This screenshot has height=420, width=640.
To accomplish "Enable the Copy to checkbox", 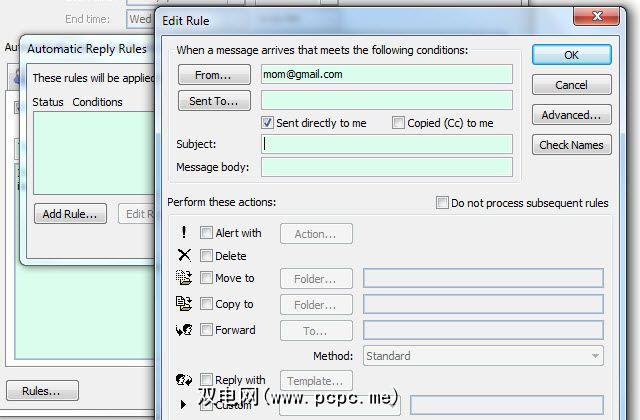I will [206, 304].
